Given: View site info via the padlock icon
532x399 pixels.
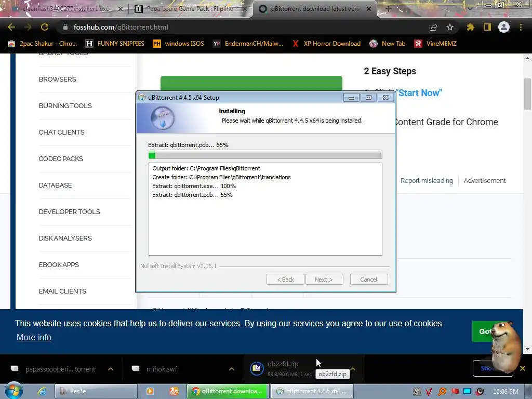Looking at the screenshot, I should coord(65,27).
